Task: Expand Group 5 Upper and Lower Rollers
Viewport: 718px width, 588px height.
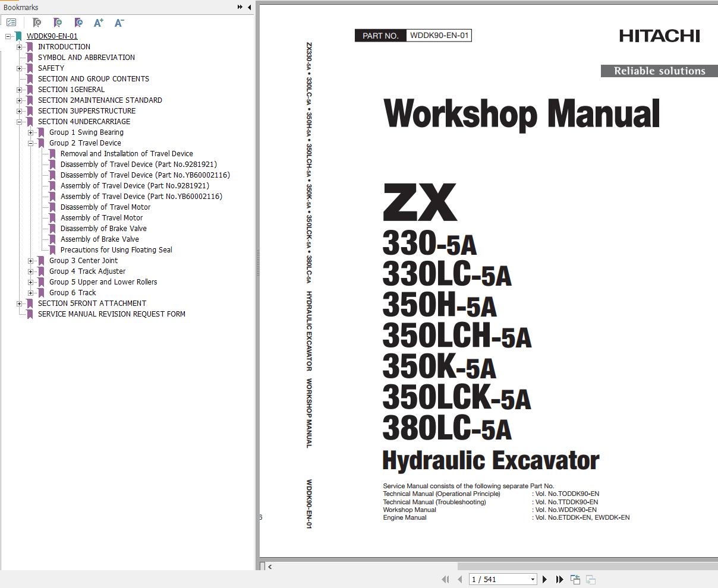Action: click(31, 282)
